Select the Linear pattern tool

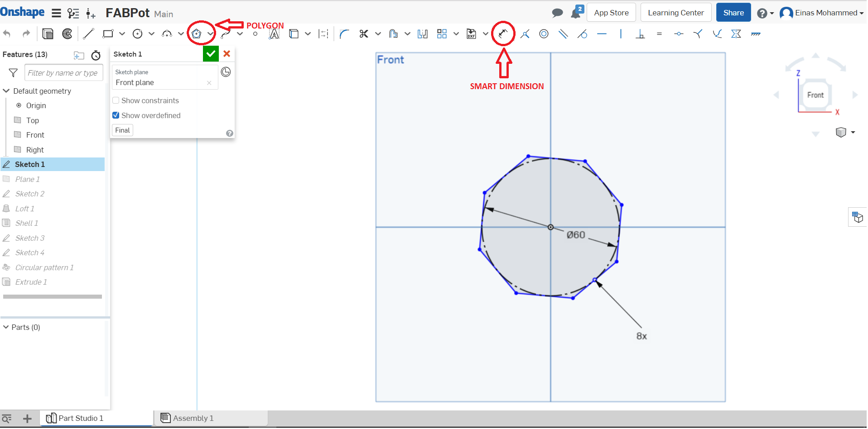pyautogui.click(x=442, y=33)
